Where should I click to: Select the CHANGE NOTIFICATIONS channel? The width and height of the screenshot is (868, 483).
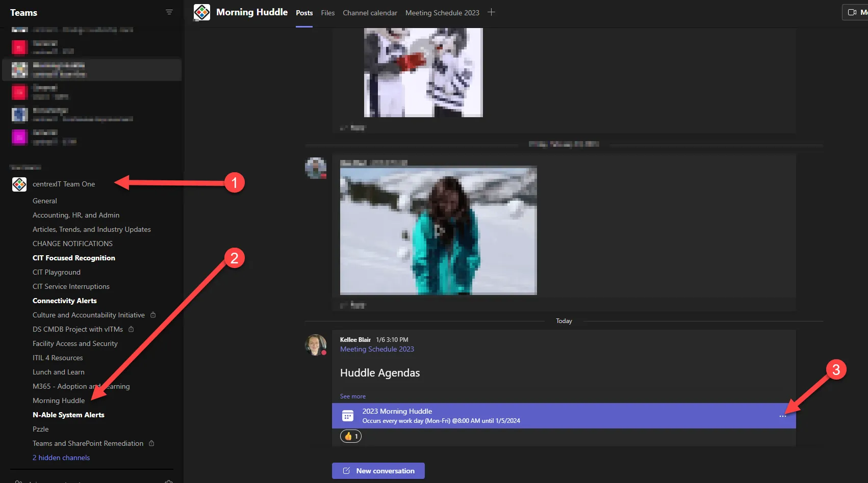[72, 244]
